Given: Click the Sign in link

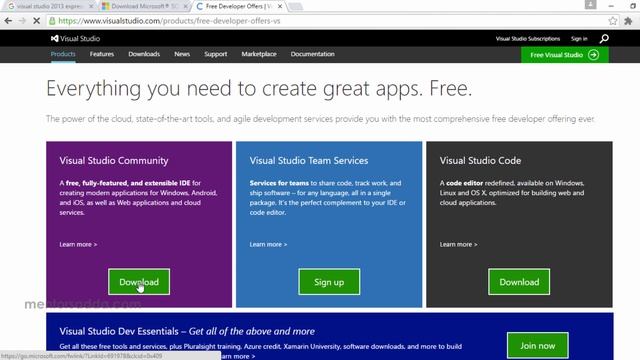Looking at the screenshot, I should click(x=579, y=39).
